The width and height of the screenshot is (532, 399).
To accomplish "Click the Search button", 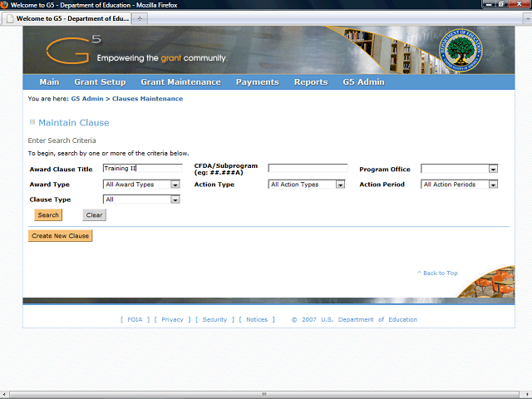I will [x=48, y=214].
